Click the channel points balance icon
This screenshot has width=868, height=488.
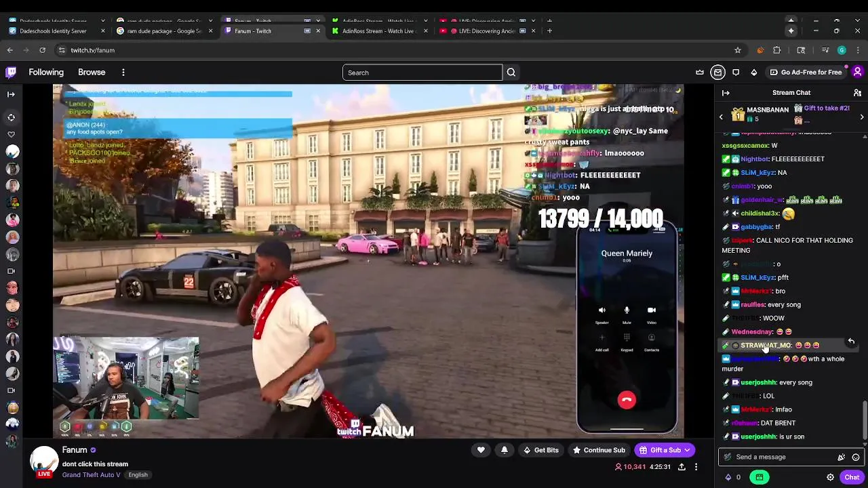pos(732,477)
